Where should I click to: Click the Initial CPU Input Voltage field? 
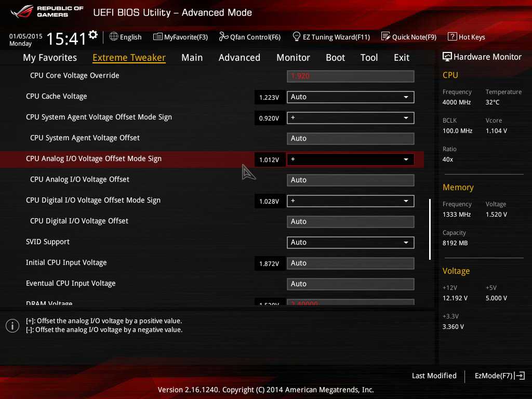click(x=350, y=263)
